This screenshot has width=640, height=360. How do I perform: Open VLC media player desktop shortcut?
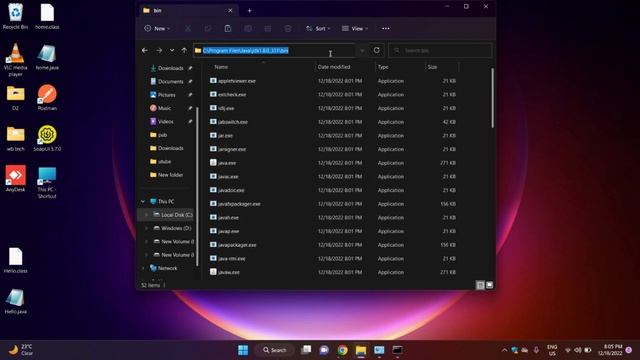tap(16, 60)
